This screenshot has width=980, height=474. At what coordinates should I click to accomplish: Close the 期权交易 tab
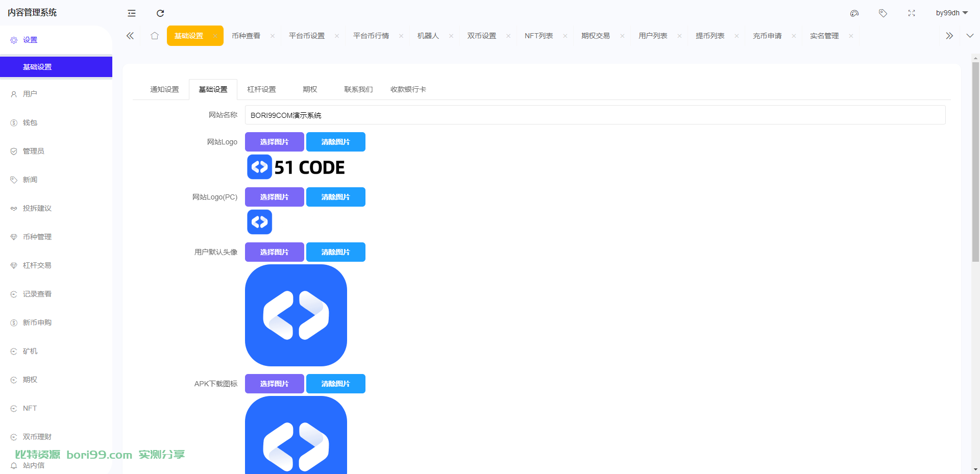[x=622, y=36]
